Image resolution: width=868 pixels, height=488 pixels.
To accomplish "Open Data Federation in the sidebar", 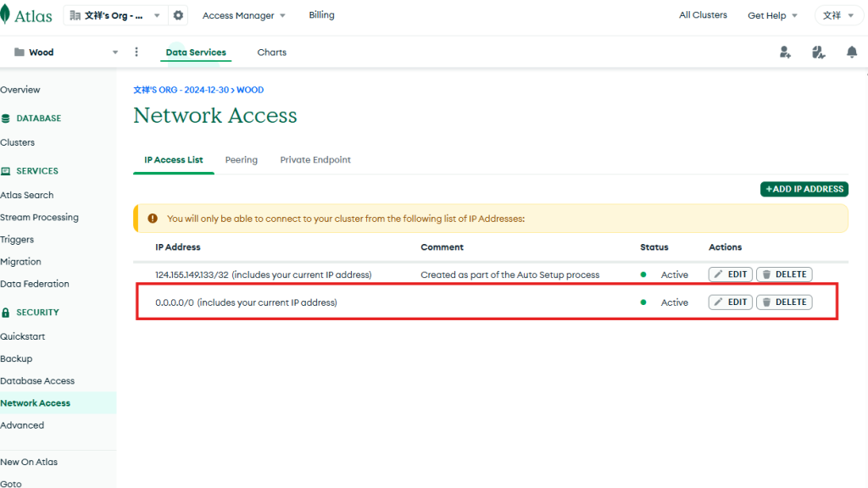I will pyautogui.click(x=34, y=283).
